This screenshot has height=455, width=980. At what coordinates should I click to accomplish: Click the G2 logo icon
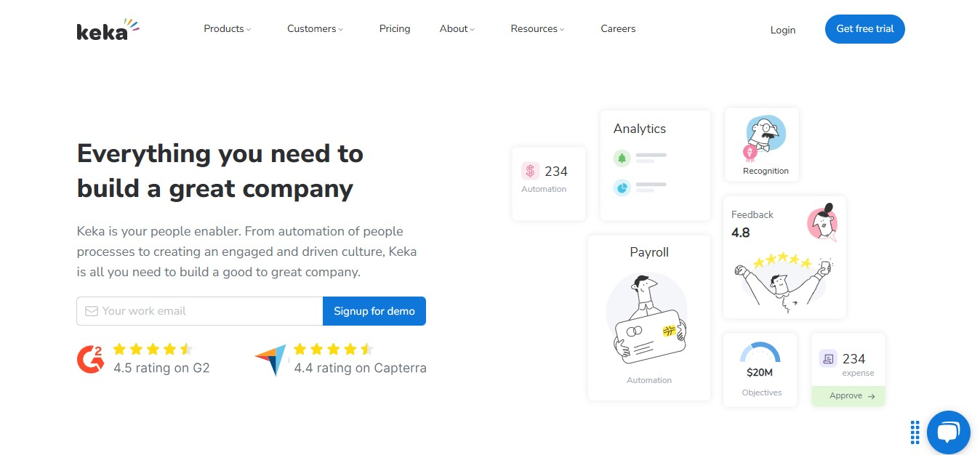point(90,358)
